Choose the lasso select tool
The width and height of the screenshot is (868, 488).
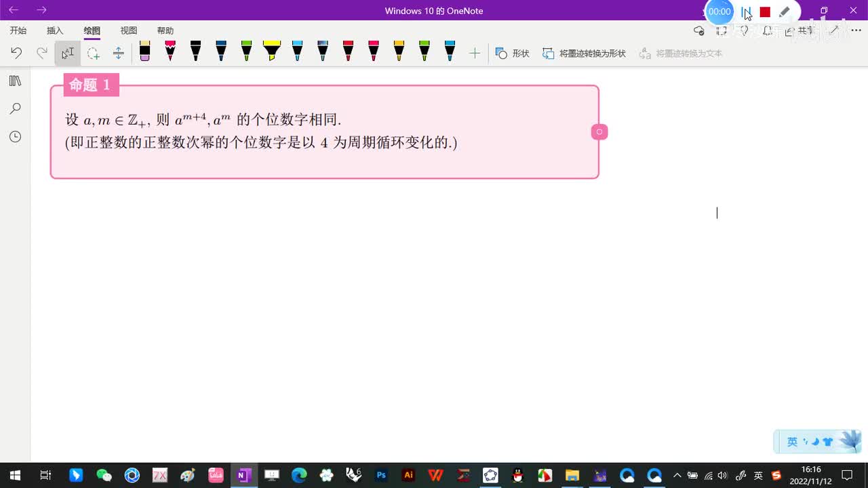[x=93, y=53]
